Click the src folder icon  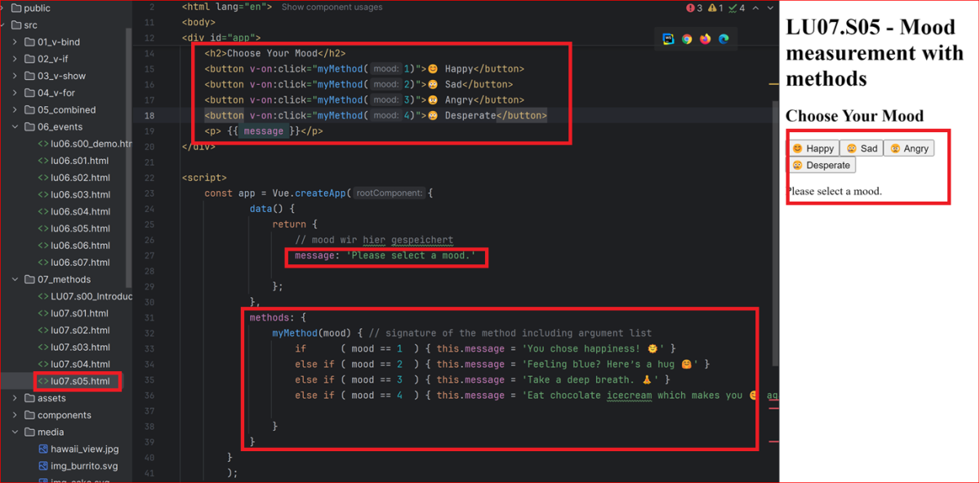point(17,25)
